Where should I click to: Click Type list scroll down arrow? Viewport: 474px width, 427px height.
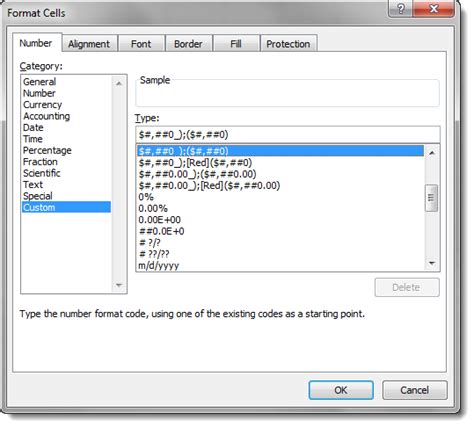(x=432, y=263)
